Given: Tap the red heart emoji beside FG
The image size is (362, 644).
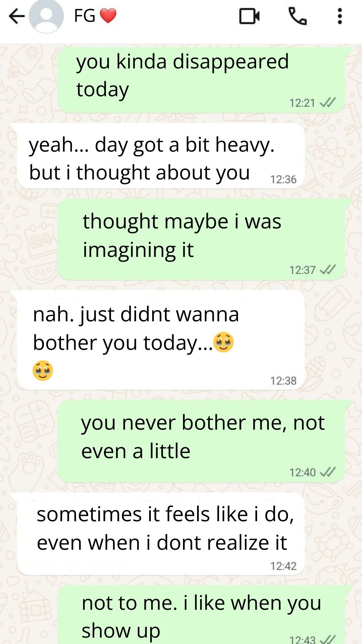Looking at the screenshot, I should (x=108, y=16).
